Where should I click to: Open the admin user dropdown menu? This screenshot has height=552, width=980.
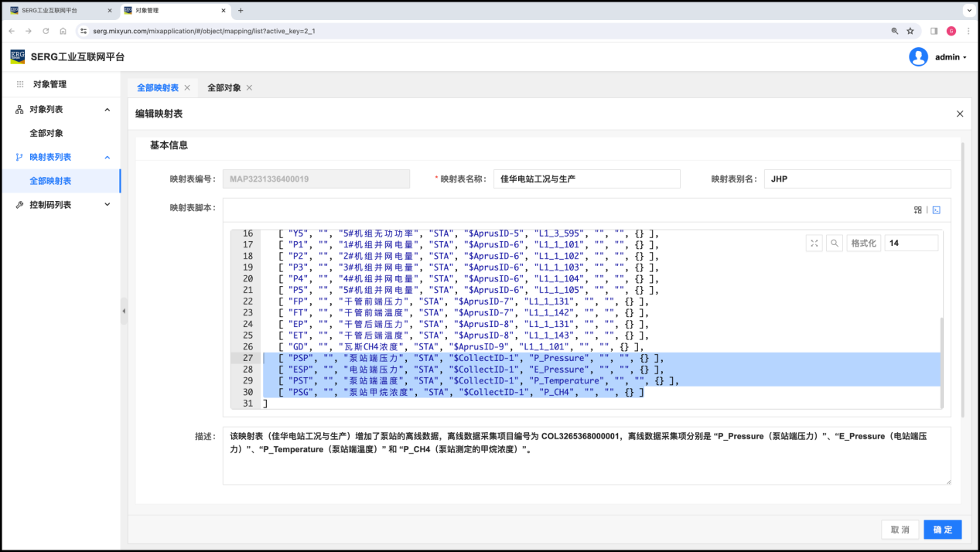(951, 57)
